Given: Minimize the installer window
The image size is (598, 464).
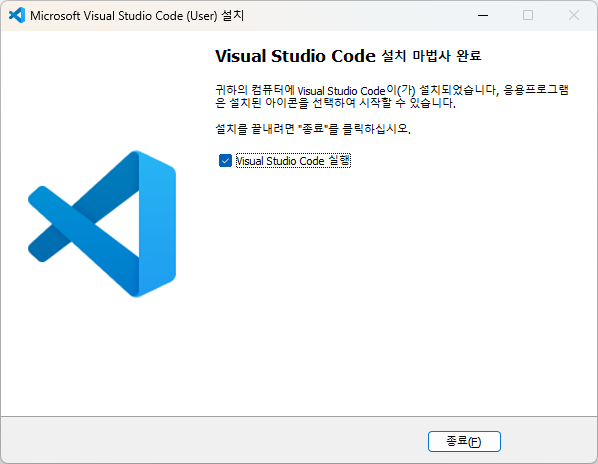Looking at the screenshot, I should [x=483, y=15].
